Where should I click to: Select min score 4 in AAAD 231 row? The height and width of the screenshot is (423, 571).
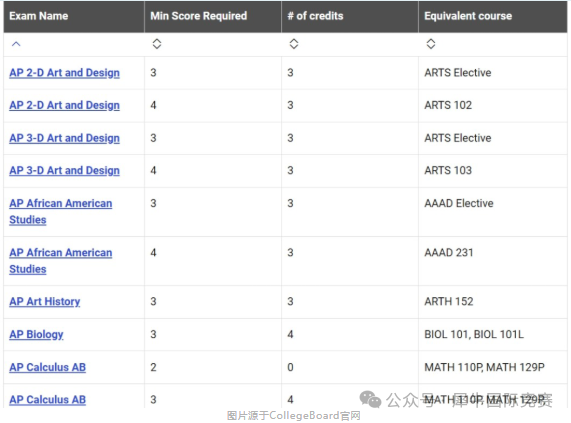(x=153, y=252)
